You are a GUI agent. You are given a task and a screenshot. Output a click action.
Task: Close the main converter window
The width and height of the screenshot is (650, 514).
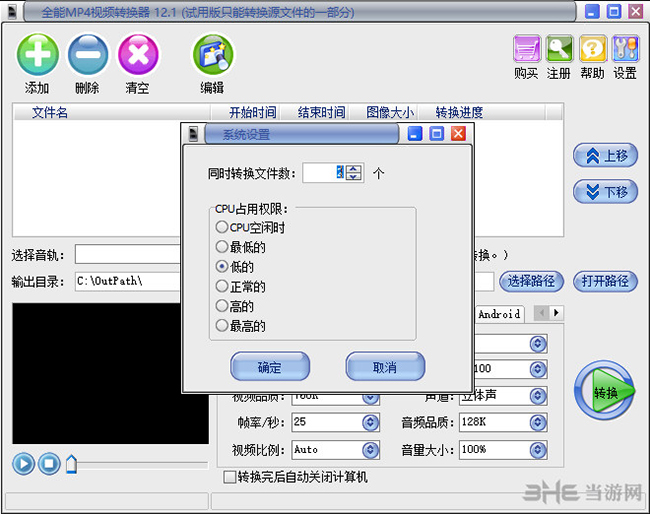tap(635, 11)
